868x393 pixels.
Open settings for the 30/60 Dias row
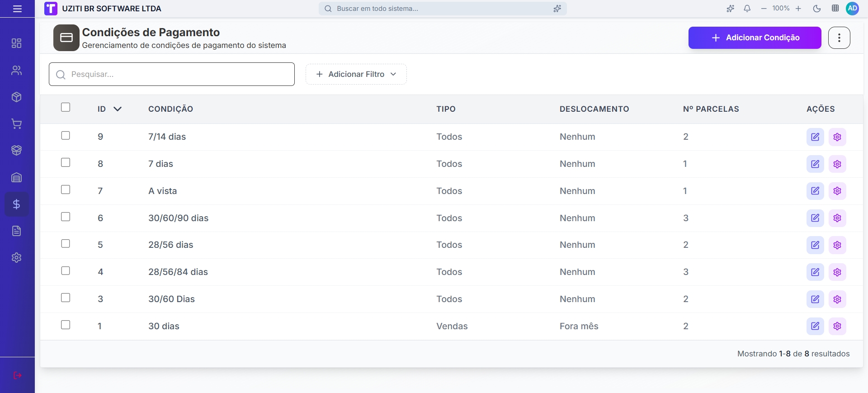coord(837,299)
